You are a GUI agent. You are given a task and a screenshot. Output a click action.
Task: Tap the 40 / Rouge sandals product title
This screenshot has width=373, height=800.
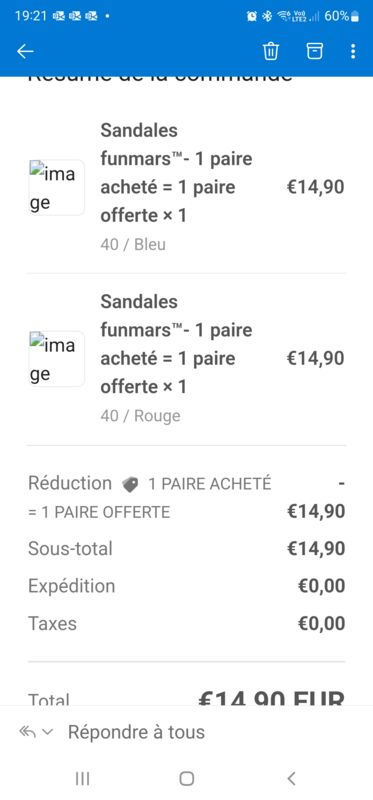176,344
